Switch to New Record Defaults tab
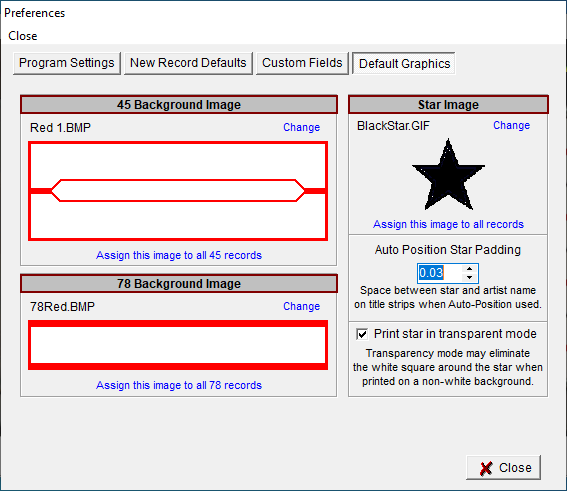 coord(188,63)
